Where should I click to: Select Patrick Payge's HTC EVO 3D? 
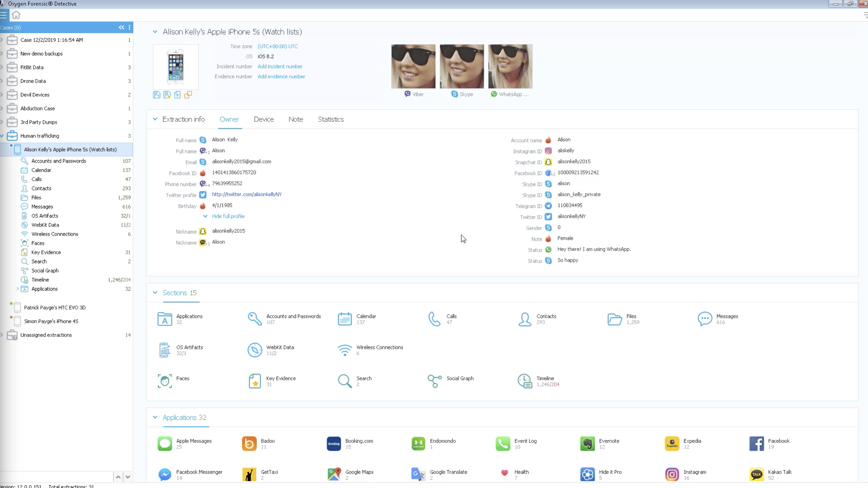pyautogui.click(x=54, y=307)
